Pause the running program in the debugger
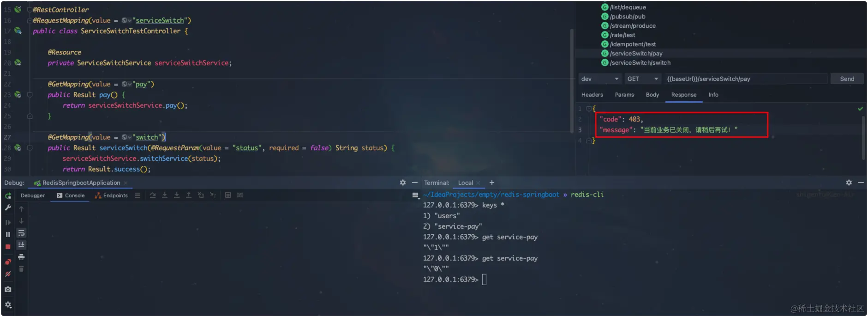 tap(8, 234)
